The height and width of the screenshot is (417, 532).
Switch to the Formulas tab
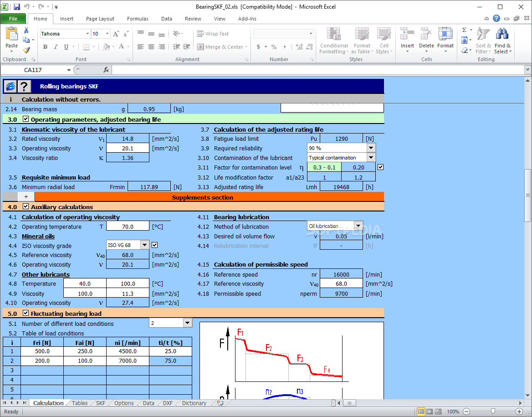point(138,19)
